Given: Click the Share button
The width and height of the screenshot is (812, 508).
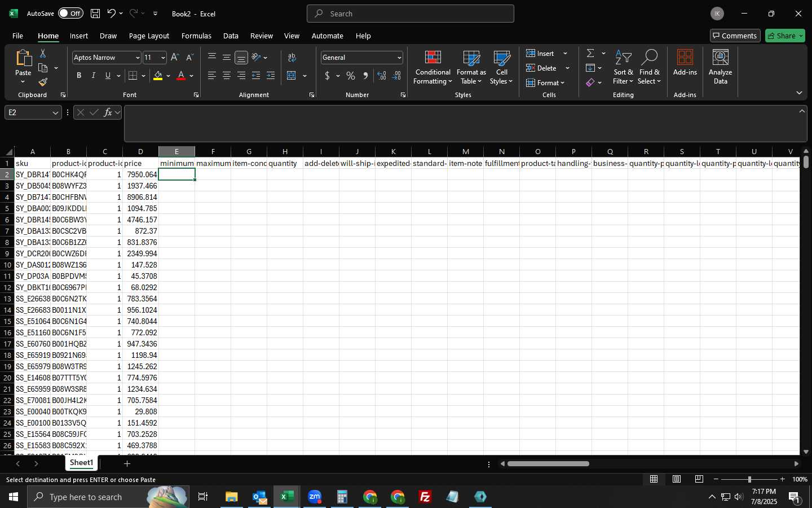Looking at the screenshot, I should pos(785,36).
